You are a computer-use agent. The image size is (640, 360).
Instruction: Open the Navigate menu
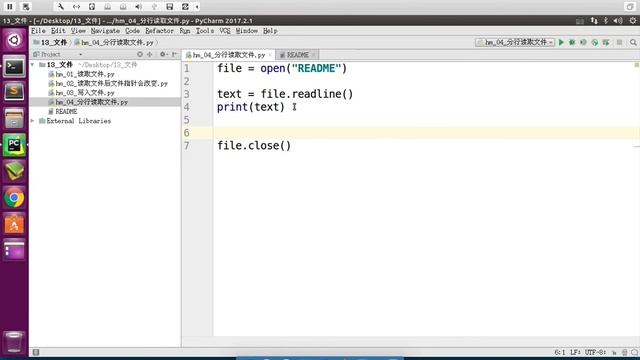tap(105, 31)
